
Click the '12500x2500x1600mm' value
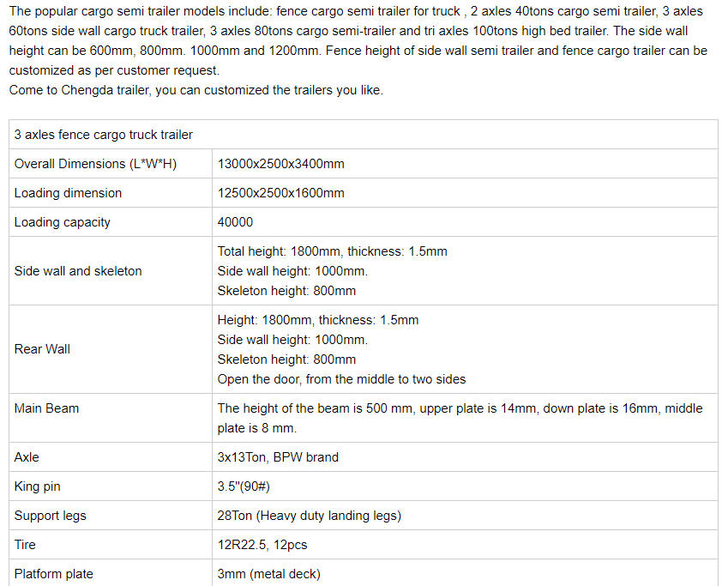[281, 193]
